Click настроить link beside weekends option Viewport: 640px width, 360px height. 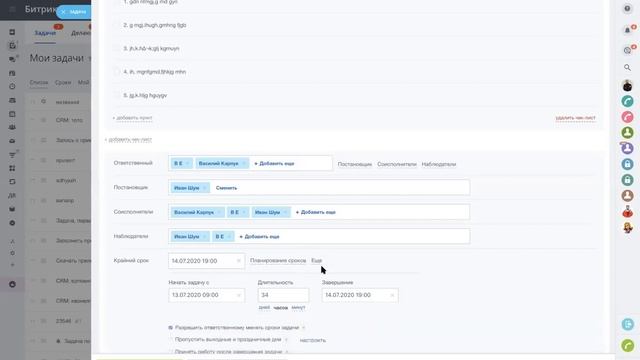313,340
